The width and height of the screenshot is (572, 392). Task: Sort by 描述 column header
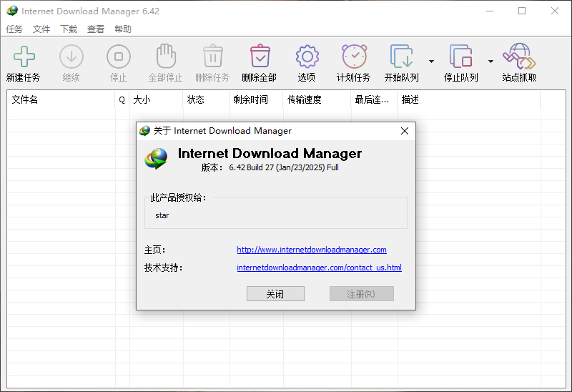pyautogui.click(x=469, y=99)
